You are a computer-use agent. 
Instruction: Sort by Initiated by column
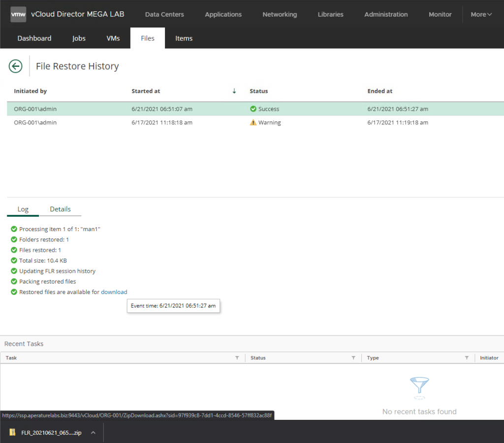click(x=30, y=91)
